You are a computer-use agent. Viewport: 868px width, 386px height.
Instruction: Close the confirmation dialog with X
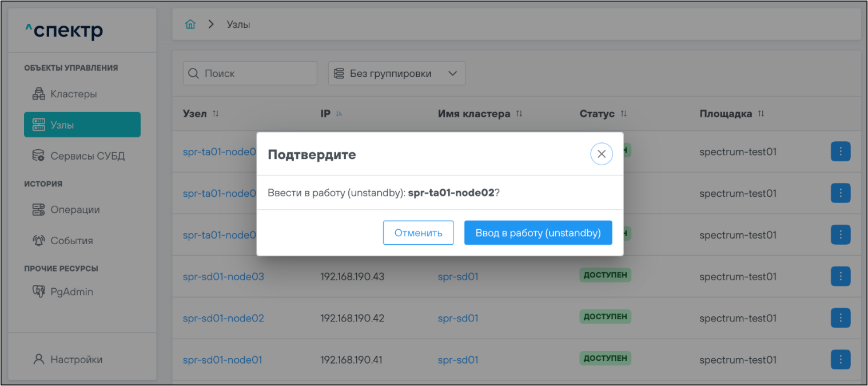(x=601, y=154)
